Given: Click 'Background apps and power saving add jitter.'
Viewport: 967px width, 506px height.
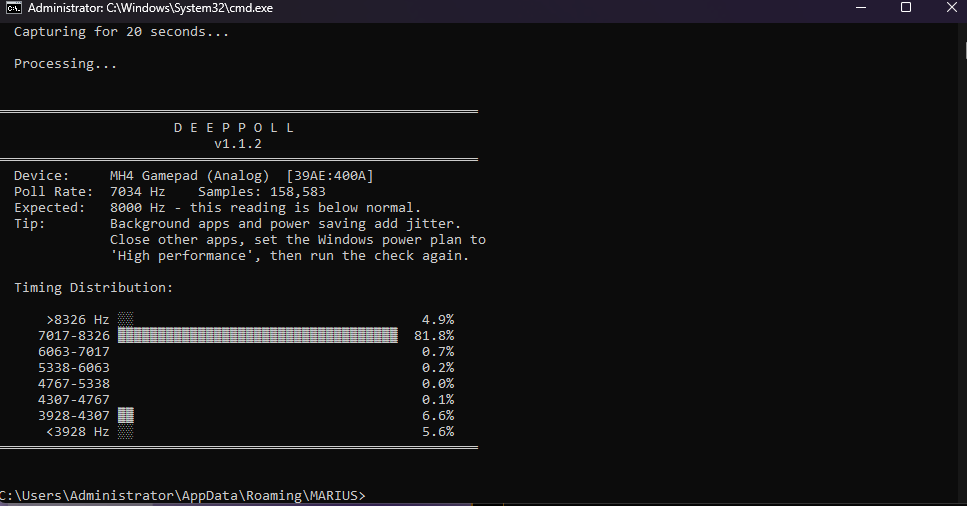Looking at the screenshot, I should point(285,225).
